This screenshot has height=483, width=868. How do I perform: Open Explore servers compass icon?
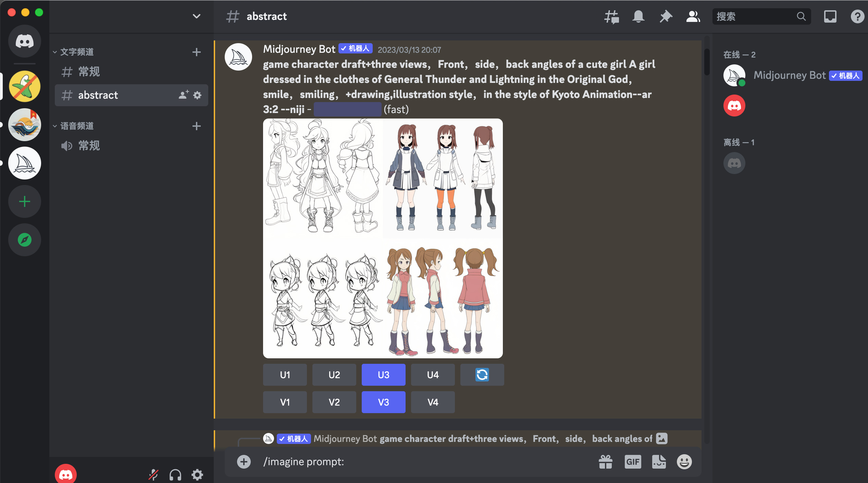click(x=25, y=240)
